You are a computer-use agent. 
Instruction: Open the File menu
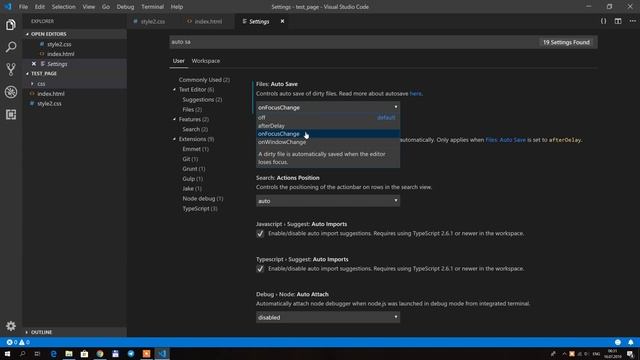(x=23, y=7)
